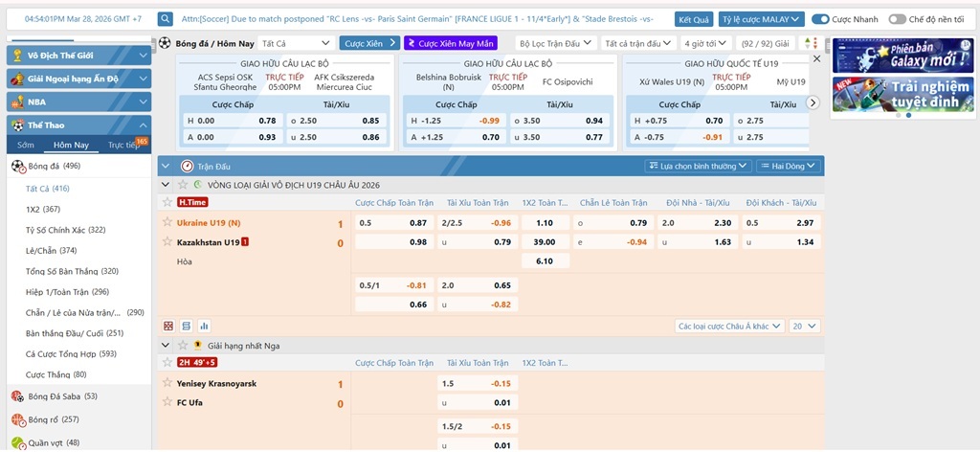The height and width of the screenshot is (452, 980).
Task: Click the Bóng rổ basketball icon
Action: (x=17, y=419)
